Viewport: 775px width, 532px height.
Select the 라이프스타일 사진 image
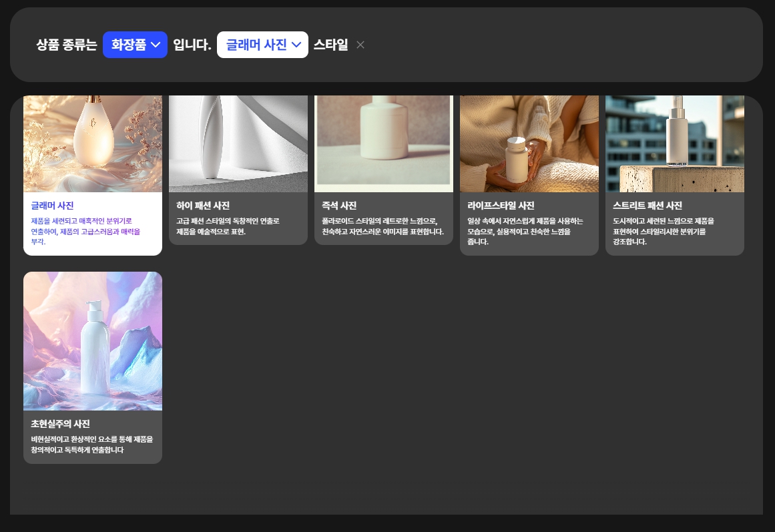click(x=529, y=144)
